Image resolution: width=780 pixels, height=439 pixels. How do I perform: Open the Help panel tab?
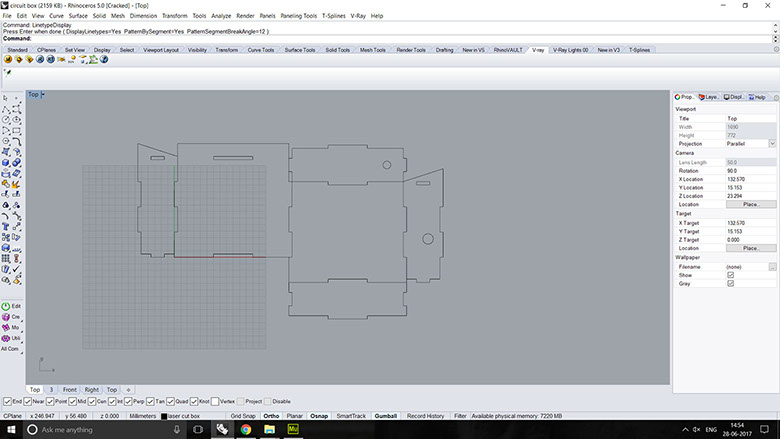(x=757, y=97)
